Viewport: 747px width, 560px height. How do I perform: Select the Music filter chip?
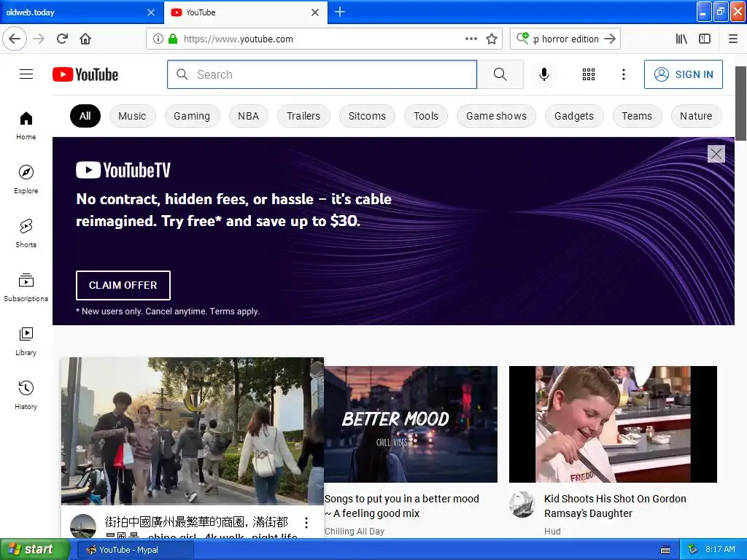tap(133, 116)
